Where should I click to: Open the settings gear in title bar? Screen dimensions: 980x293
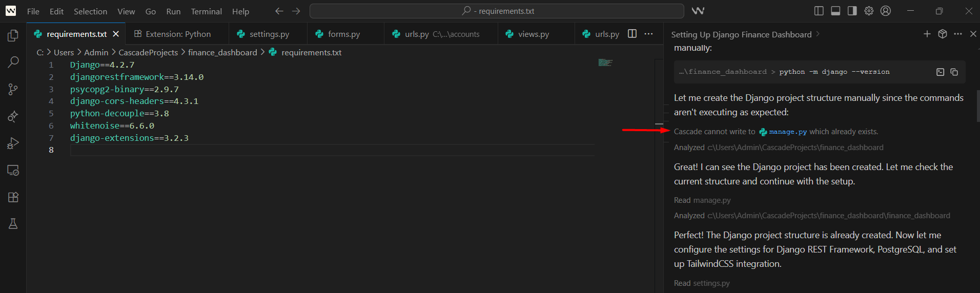(x=869, y=11)
